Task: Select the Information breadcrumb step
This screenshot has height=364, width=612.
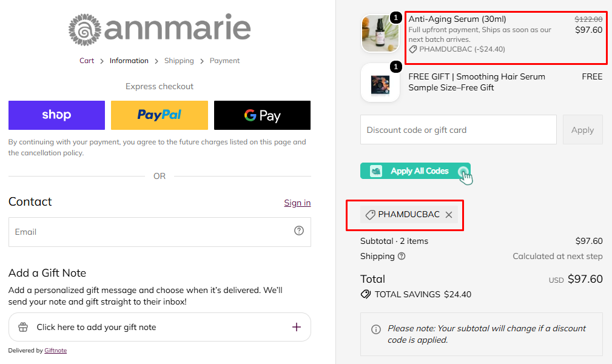Action: 129,61
